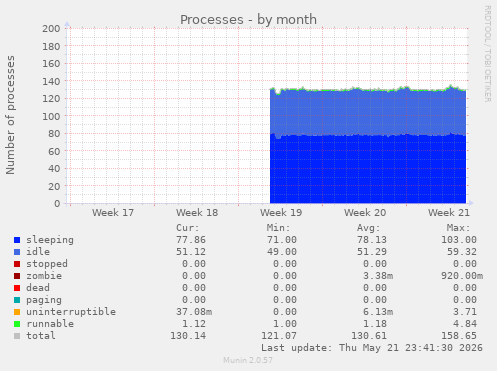Click the sleeping legend color swatch
The image size is (497, 371).
[x=17, y=240]
